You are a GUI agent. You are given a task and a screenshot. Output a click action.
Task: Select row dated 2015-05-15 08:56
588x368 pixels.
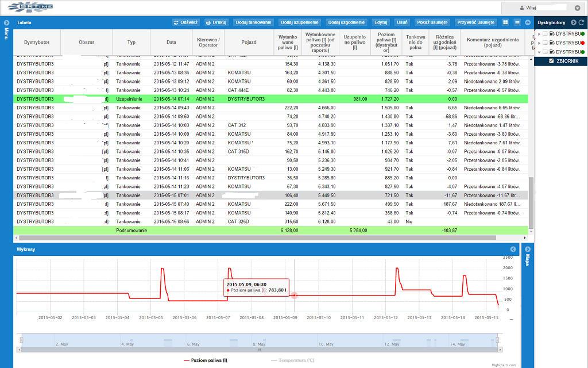tap(271, 222)
